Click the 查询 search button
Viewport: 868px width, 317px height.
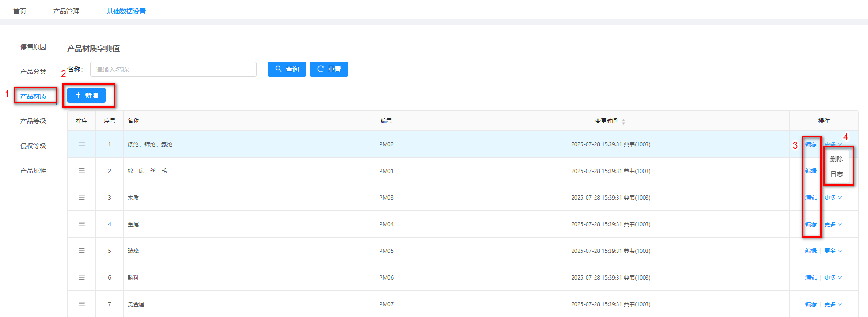(287, 69)
